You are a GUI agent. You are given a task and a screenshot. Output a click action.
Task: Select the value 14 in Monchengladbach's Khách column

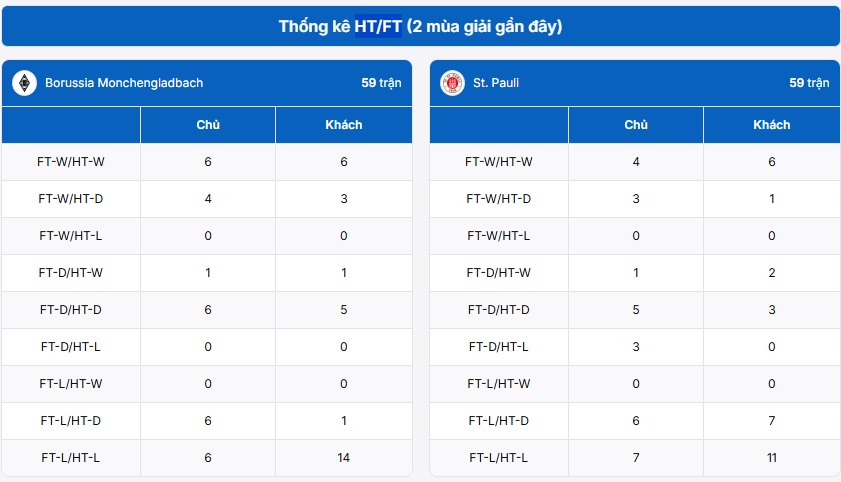(343, 458)
